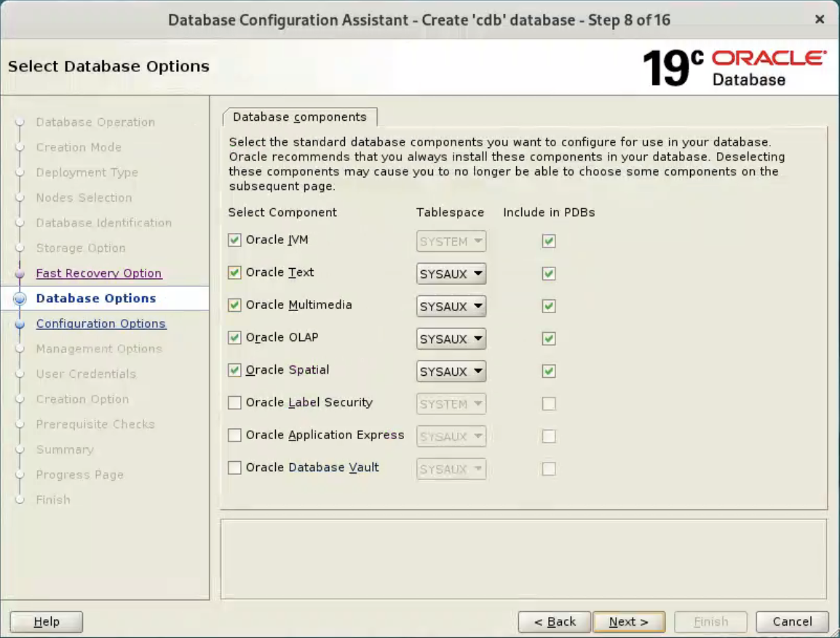This screenshot has width=840, height=638.
Task: Toggle the Oracle Multimedia component checkbox
Action: [234, 305]
